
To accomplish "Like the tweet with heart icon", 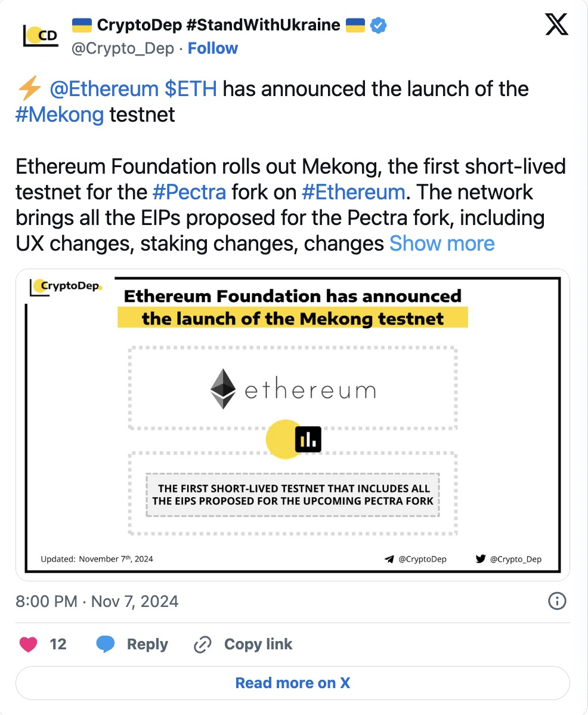I will click(28, 645).
